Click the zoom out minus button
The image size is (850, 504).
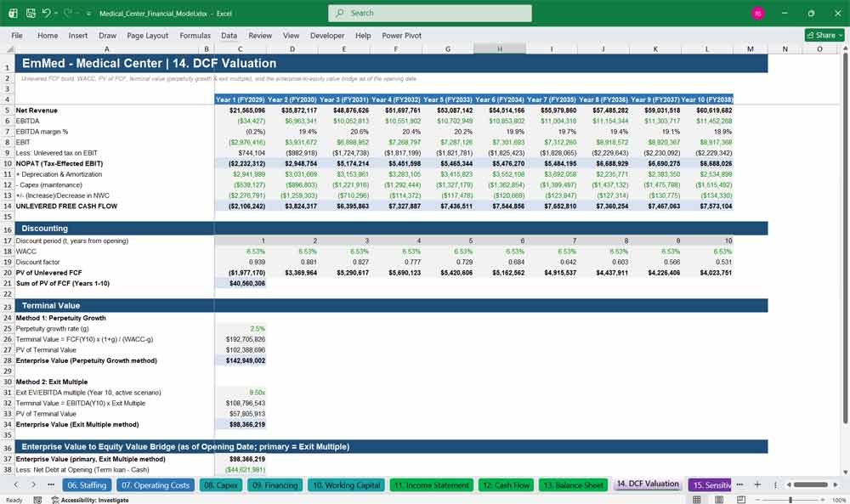758,500
